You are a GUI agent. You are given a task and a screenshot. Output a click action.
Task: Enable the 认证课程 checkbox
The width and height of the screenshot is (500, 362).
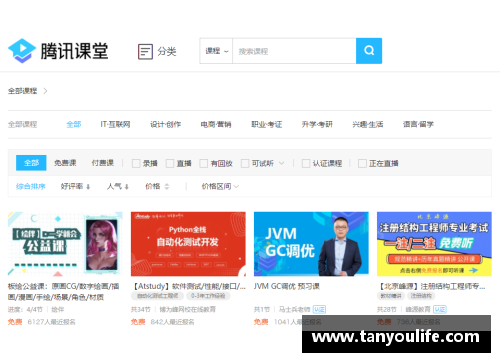click(306, 163)
